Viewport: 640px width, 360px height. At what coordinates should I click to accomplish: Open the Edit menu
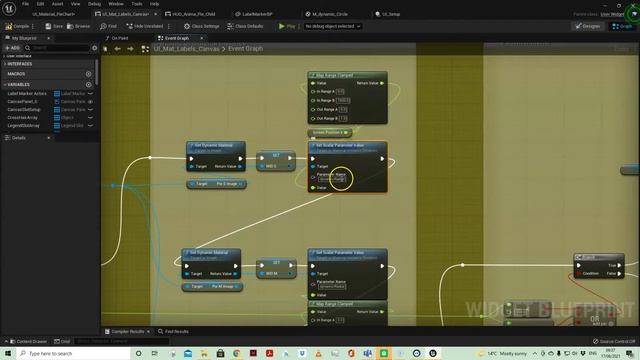click(x=40, y=4)
